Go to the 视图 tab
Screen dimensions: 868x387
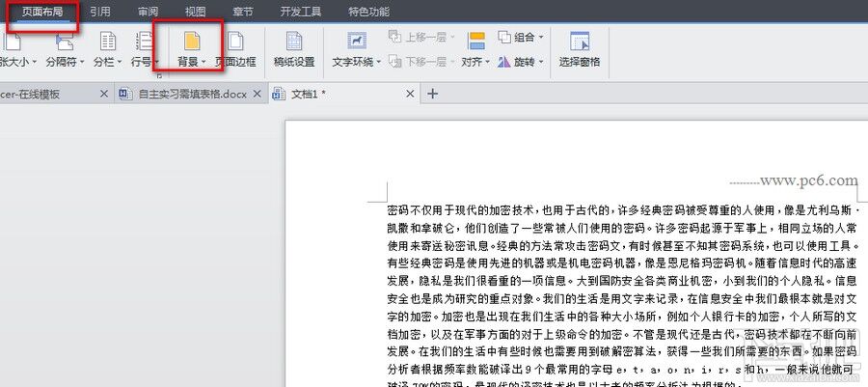point(196,12)
